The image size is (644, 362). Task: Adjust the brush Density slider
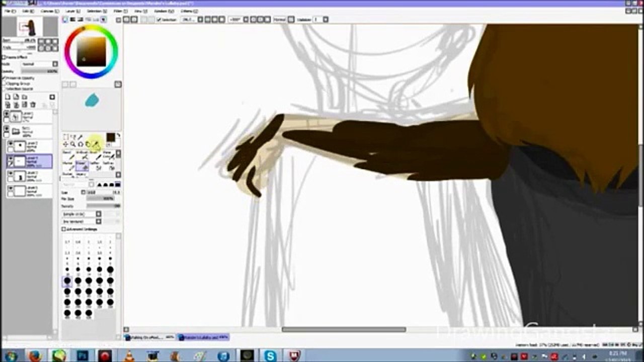[104, 206]
